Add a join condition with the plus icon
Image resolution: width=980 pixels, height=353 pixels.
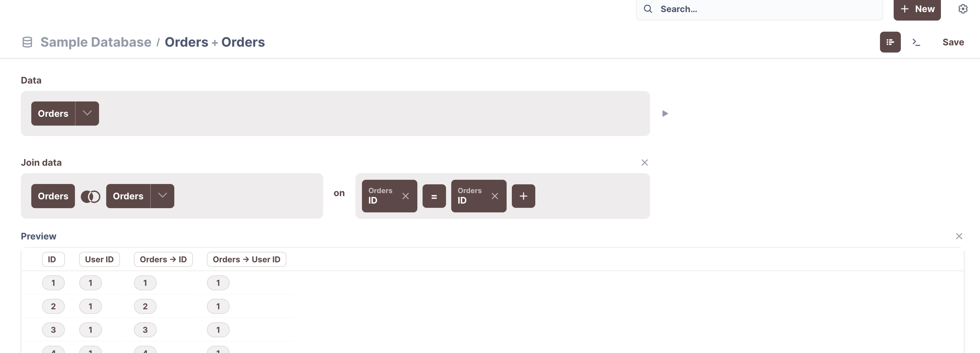pyautogui.click(x=524, y=196)
